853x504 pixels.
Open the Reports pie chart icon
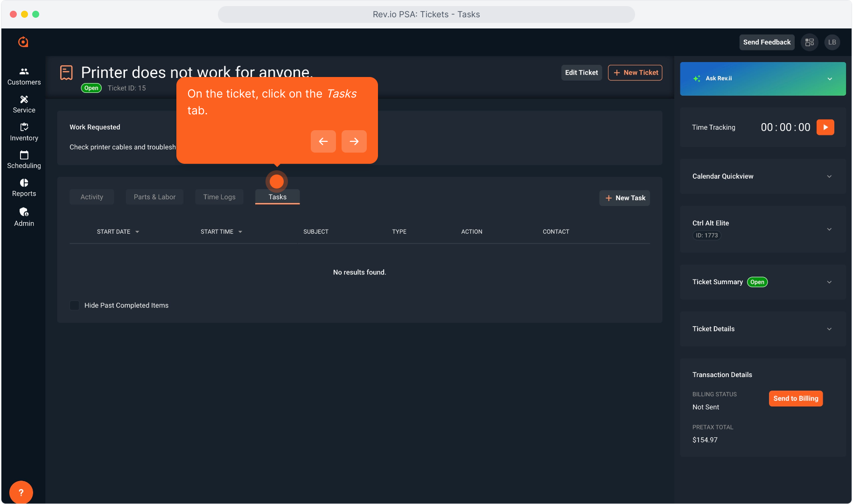click(24, 183)
